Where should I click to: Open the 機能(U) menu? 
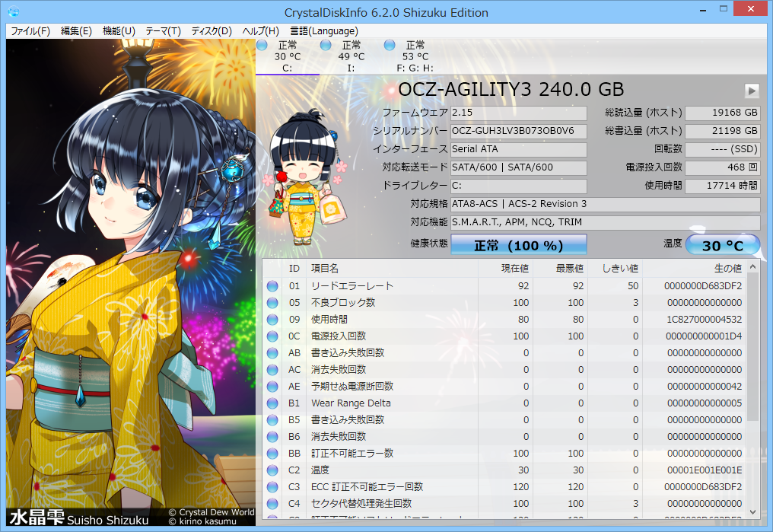point(119,31)
